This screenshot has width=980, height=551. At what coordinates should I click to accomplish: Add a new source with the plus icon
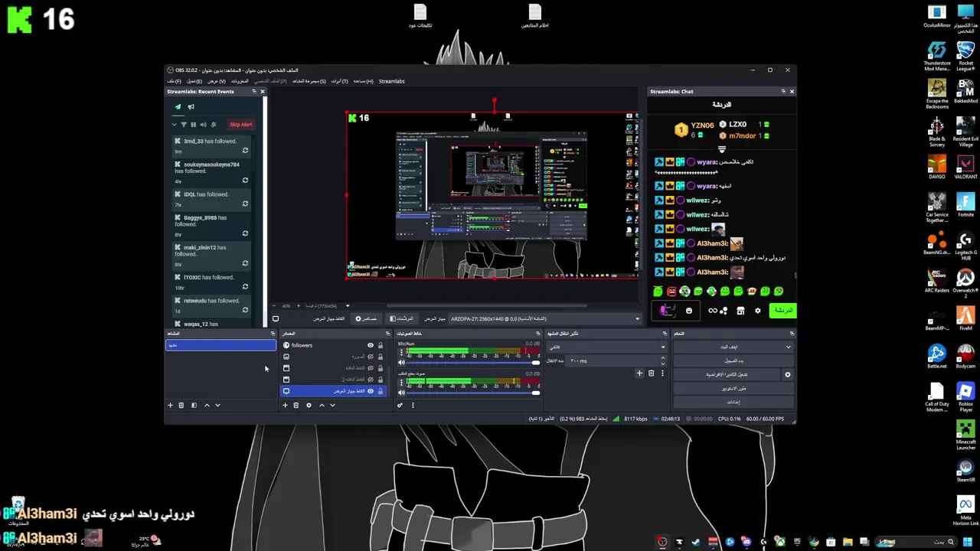[285, 405]
